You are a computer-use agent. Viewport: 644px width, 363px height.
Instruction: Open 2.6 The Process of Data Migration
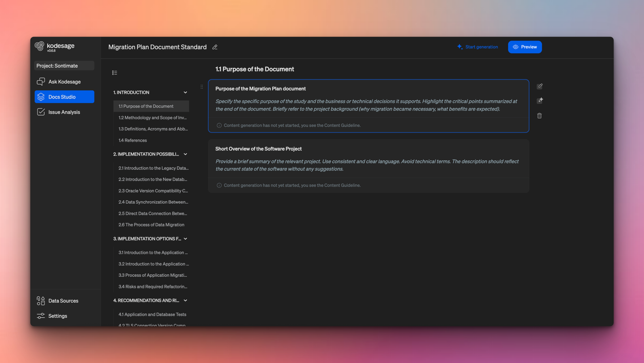(x=151, y=225)
